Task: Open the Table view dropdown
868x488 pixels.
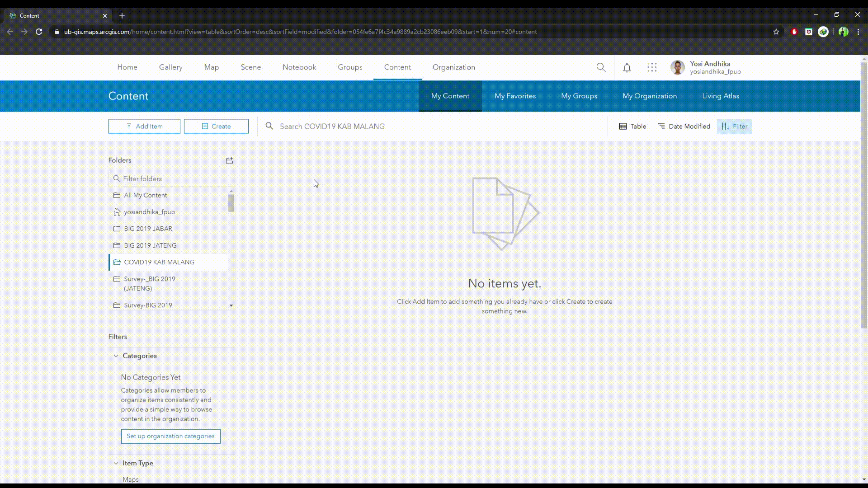Action: point(632,127)
